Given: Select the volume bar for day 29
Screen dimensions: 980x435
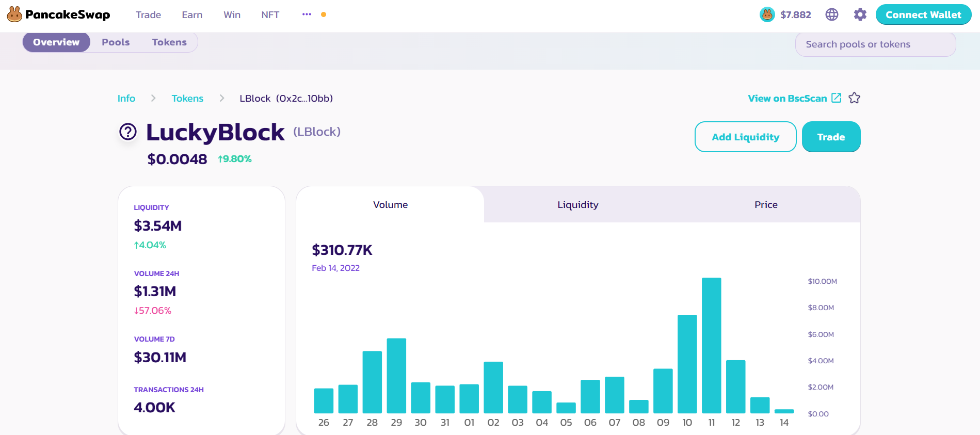Looking at the screenshot, I should 396,376.
